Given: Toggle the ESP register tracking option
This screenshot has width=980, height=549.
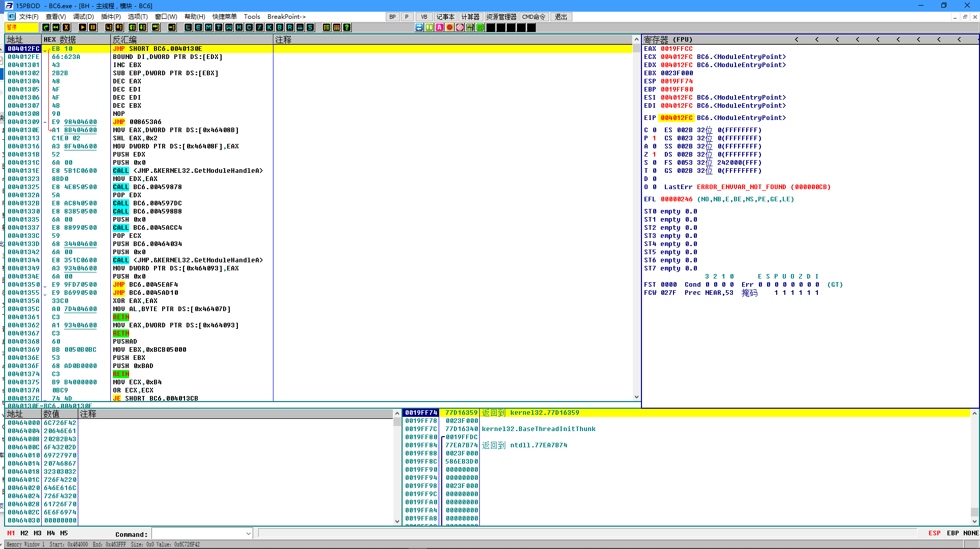Looking at the screenshot, I should (x=934, y=533).
